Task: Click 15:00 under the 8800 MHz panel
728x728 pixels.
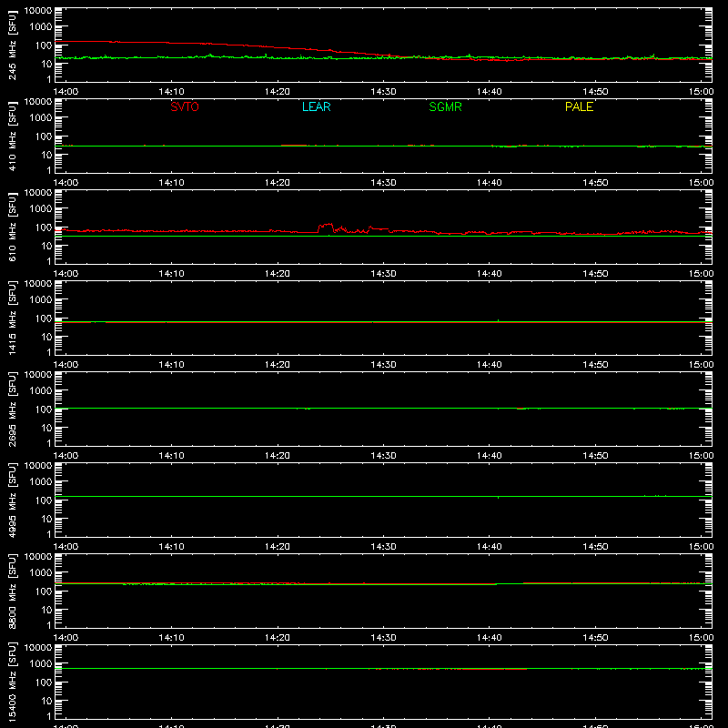Action: click(701, 638)
